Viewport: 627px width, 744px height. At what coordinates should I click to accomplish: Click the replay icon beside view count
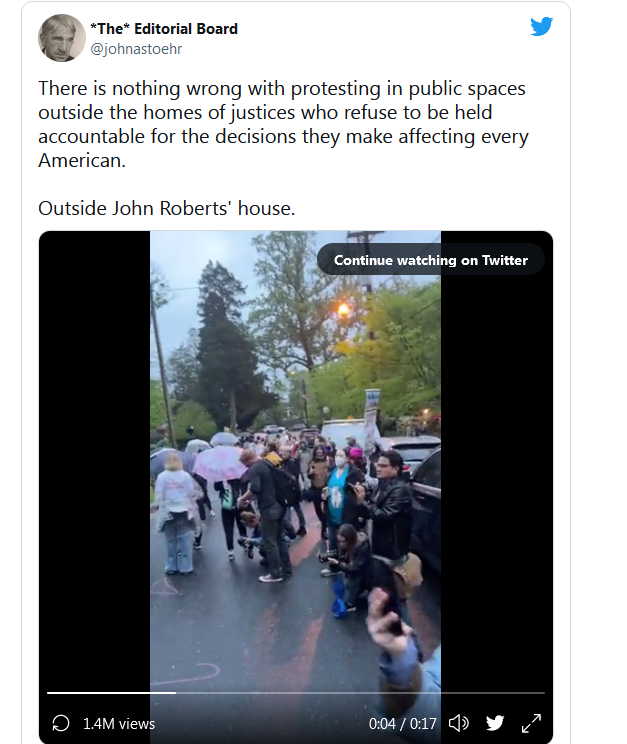(61, 723)
